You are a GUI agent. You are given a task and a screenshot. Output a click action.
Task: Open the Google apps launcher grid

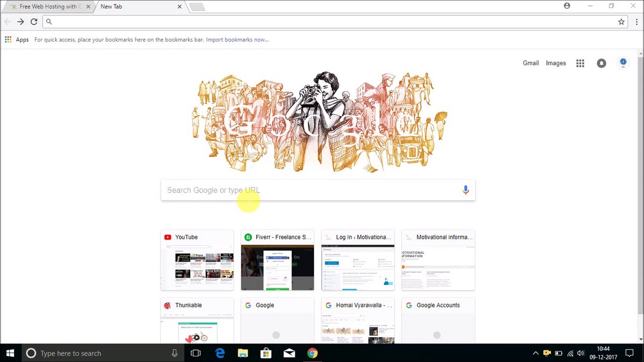click(580, 63)
